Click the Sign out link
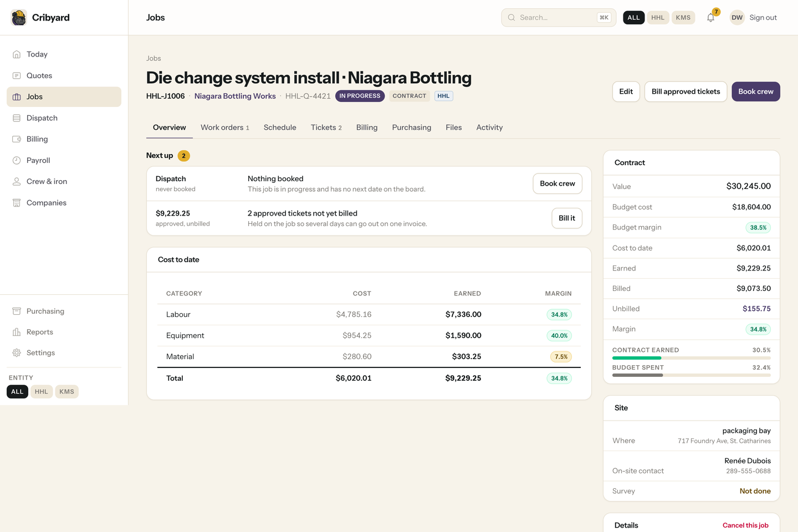The width and height of the screenshot is (798, 532). [763, 18]
